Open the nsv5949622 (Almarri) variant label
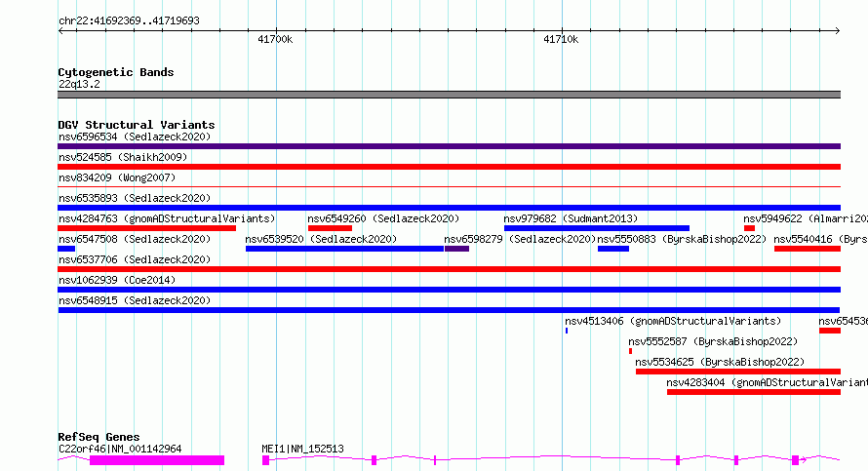Image resolution: width=868 pixels, height=471 pixels. [x=806, y=218]
